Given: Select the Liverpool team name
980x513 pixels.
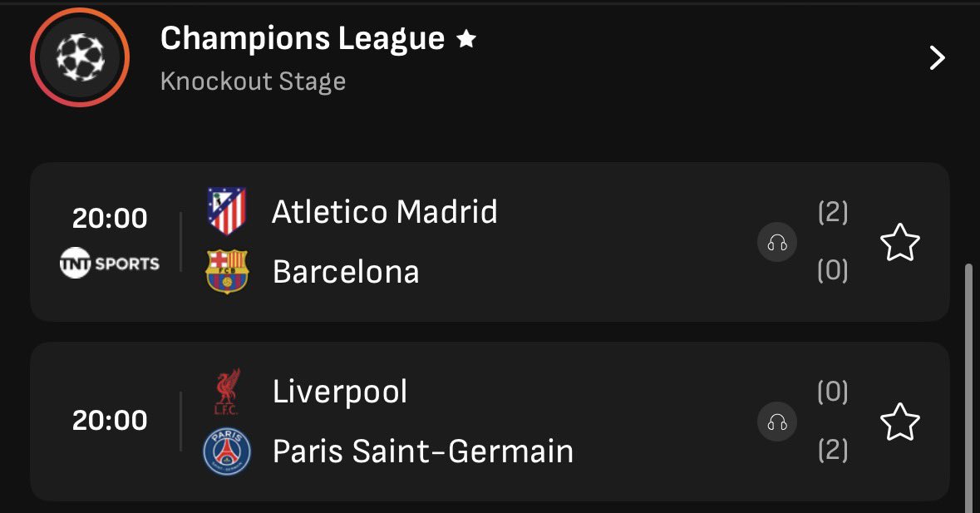Looking at the screenshot, I should (x=340, y=392).
